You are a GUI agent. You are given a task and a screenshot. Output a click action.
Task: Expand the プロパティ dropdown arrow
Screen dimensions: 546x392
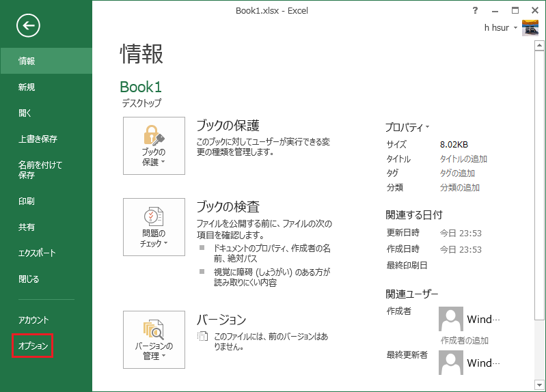coord(428,127)
